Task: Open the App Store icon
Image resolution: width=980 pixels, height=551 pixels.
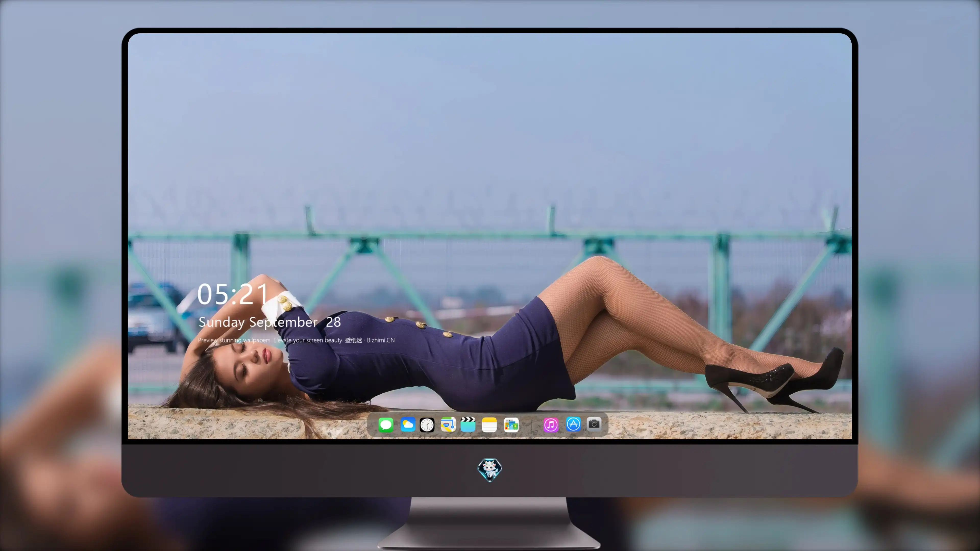Action: point(573,424)
